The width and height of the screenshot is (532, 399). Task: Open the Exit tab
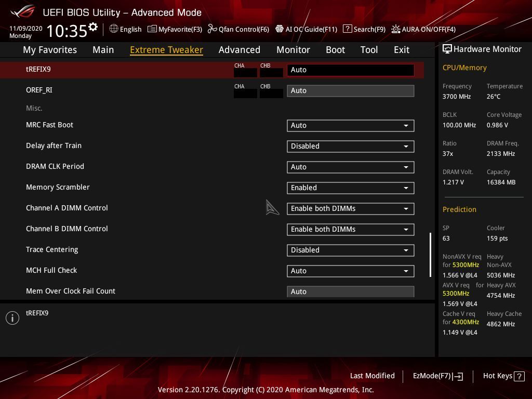[x=402, y=50]
